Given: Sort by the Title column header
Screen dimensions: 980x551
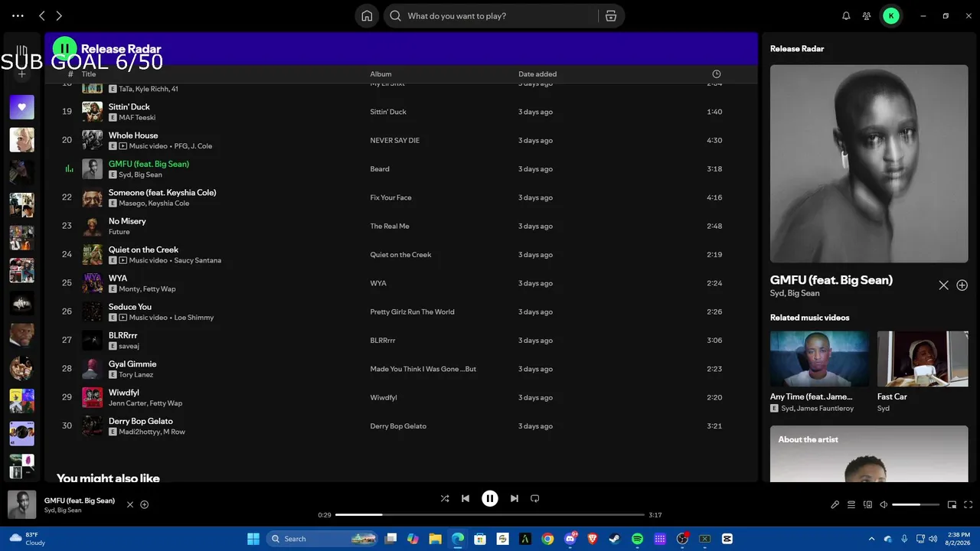Looking at the screenshot, I should pyautogui.click(x=89, y=74).
